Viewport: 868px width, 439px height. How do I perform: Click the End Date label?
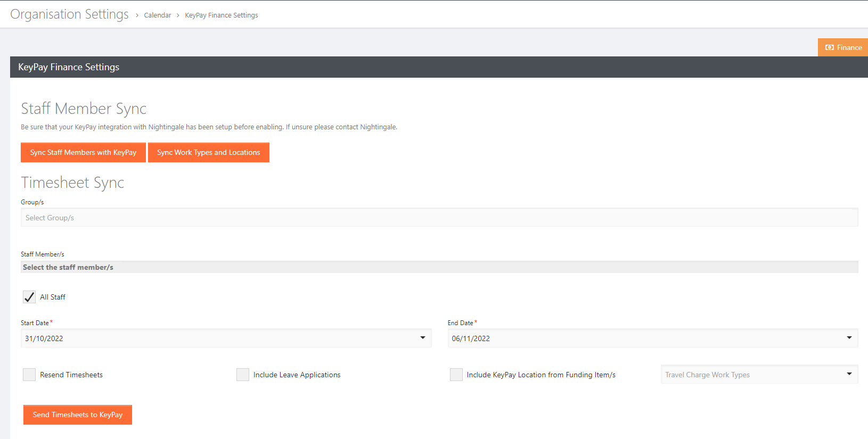pos(461,323)
